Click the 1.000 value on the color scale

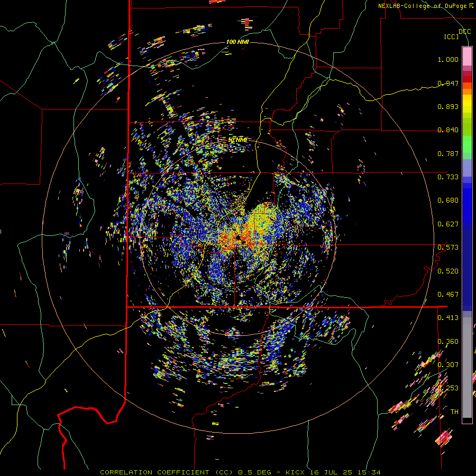(448, 59)
